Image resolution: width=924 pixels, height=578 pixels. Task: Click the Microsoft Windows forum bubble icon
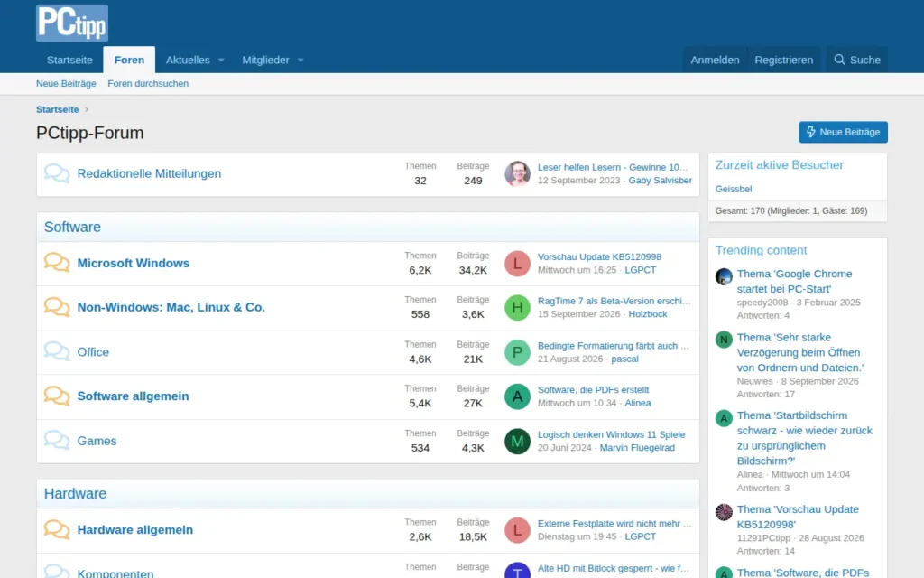[x=57, y=263]
